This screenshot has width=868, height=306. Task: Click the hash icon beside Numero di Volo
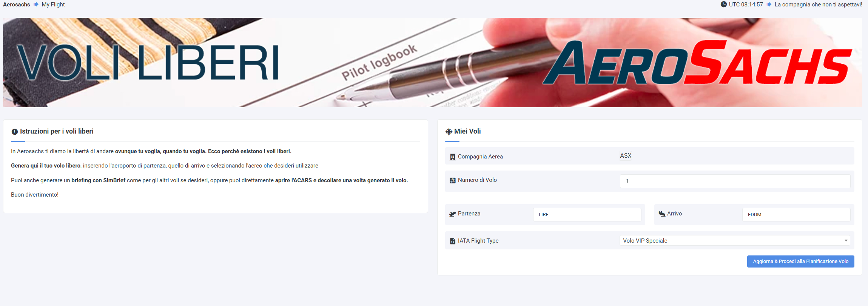[x=453, y=180]
